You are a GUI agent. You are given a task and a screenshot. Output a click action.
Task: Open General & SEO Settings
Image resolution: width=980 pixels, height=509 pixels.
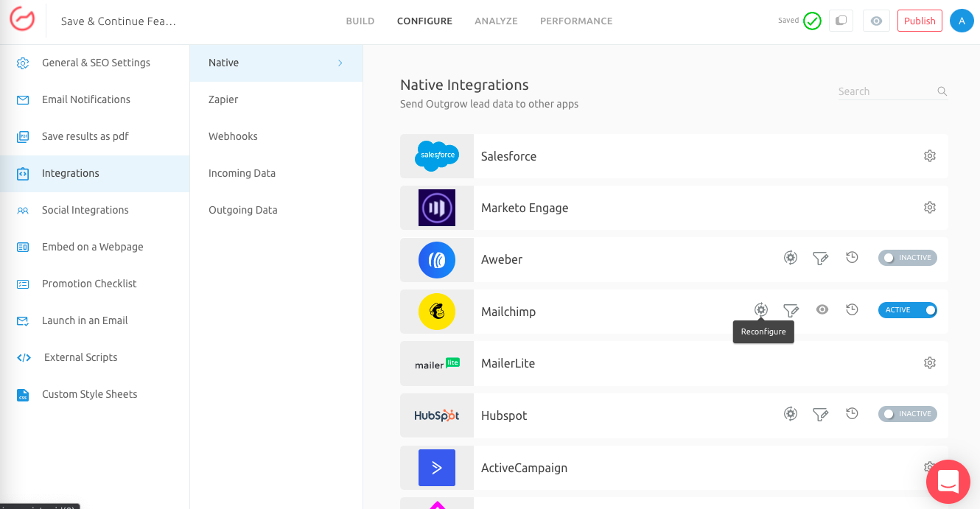(x=94, y=63)
